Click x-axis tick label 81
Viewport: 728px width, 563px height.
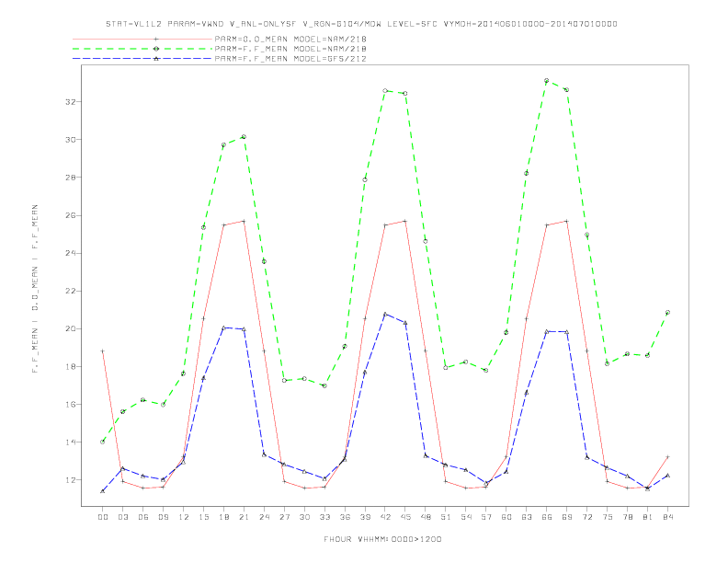(647, 517)
